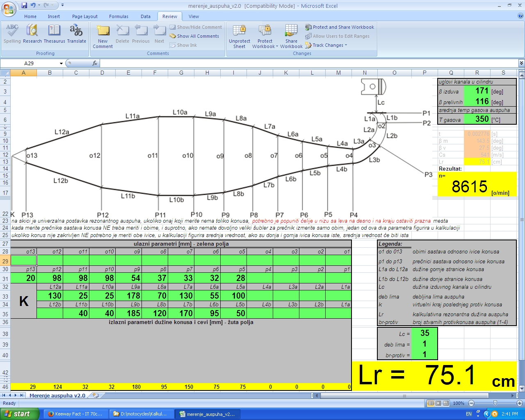Select the p13 value 20 cell

pyautogui.click(x=23, y=278)
